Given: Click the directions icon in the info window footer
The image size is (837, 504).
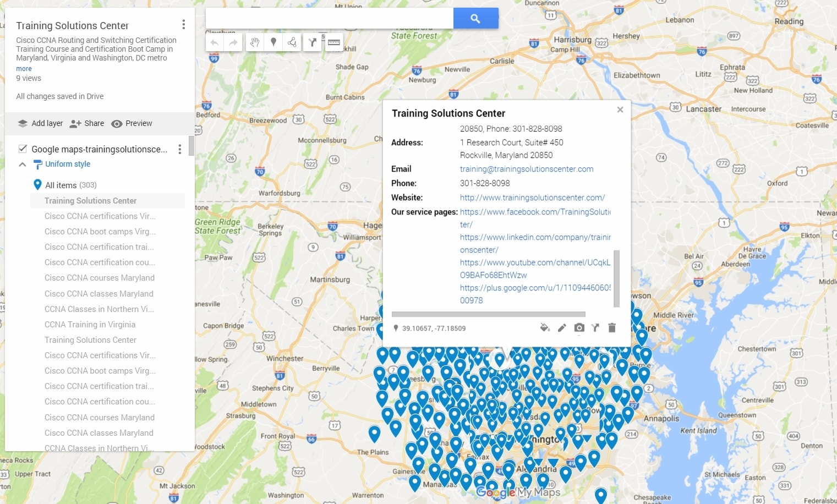Looking at the screenshot, I should [x=595, y=328].
